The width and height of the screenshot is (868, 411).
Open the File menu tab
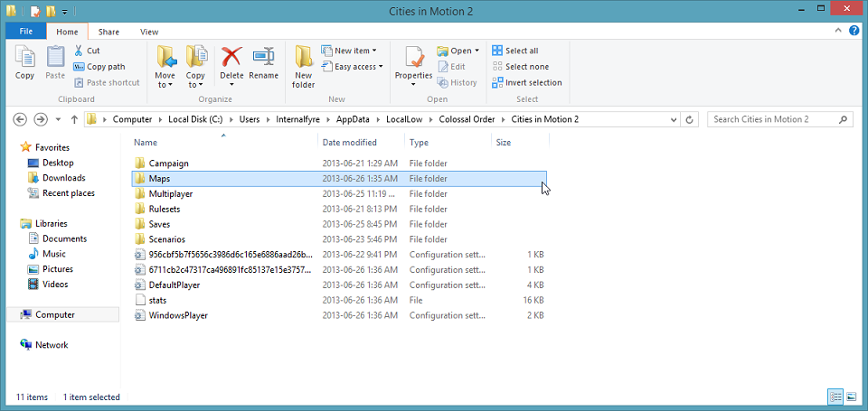coord(26,32)
